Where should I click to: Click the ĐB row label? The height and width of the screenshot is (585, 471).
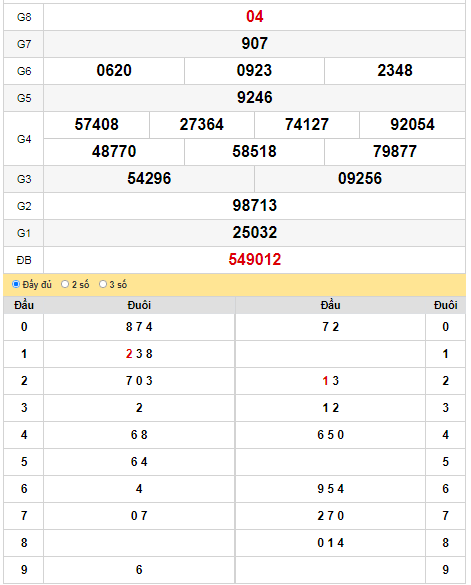point(24,260)
